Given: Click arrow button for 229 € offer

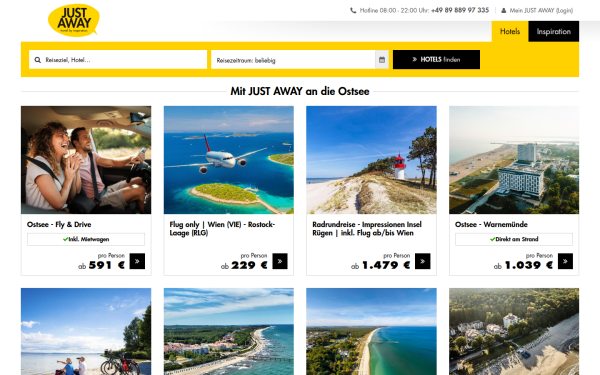Looking at the screenshot, I should tap(280, 261).
